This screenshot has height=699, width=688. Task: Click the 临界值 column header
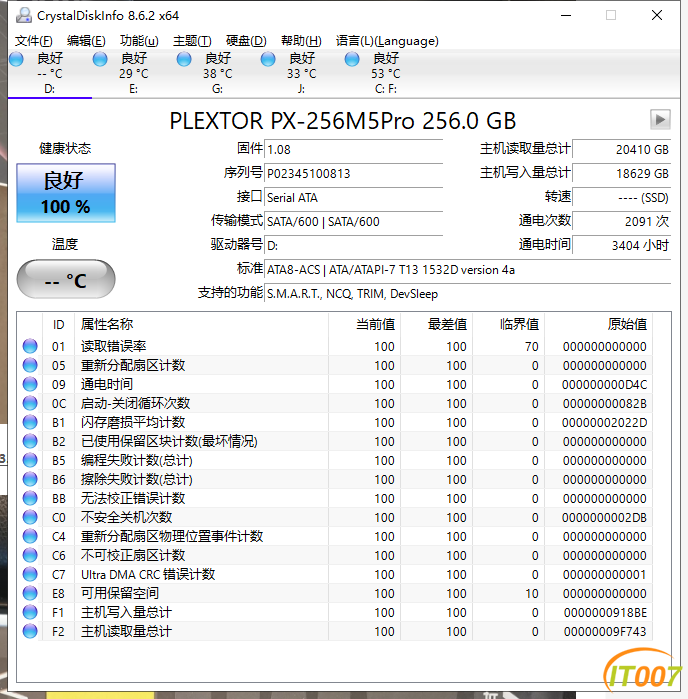click(x=509, y=324)
